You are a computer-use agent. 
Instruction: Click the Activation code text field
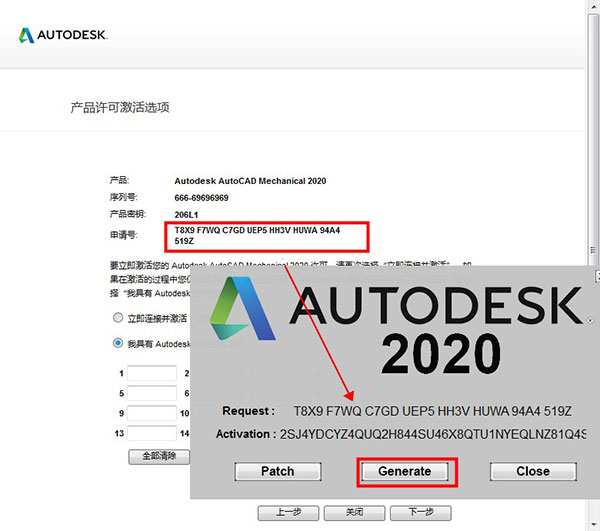(430, 434)
